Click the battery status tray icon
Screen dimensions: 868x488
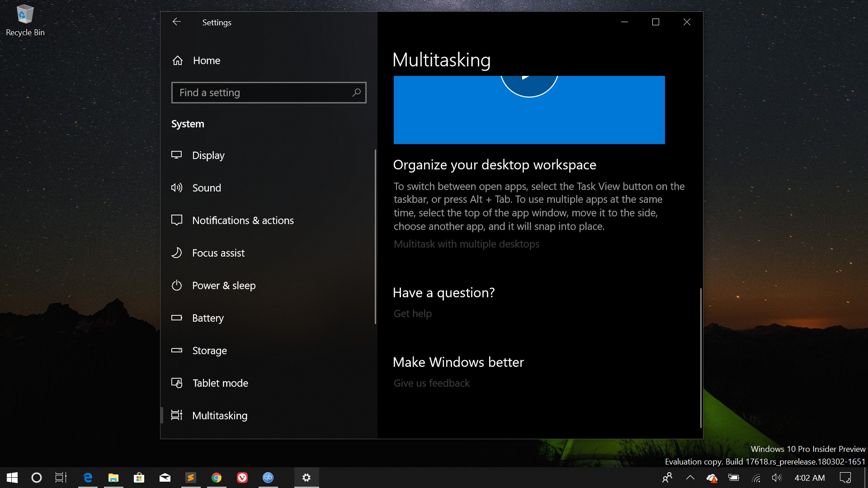[733, 478]
